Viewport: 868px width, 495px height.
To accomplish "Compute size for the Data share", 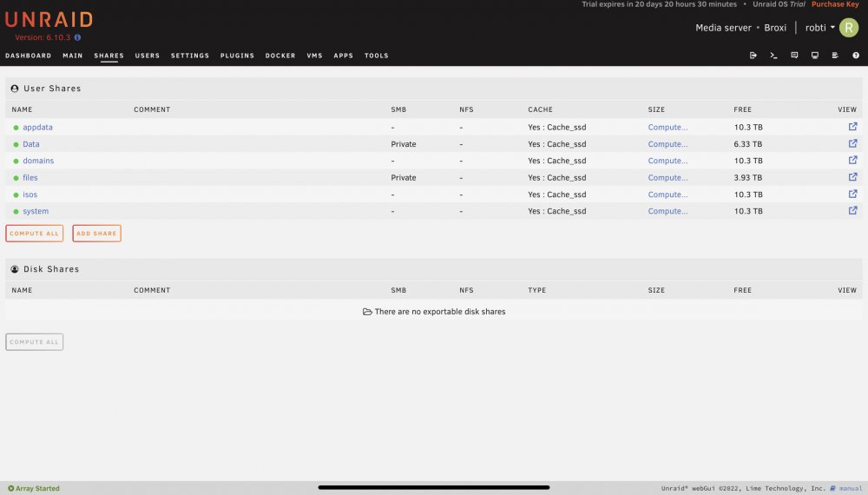I will pyautogui.click(x=667, y=144).
